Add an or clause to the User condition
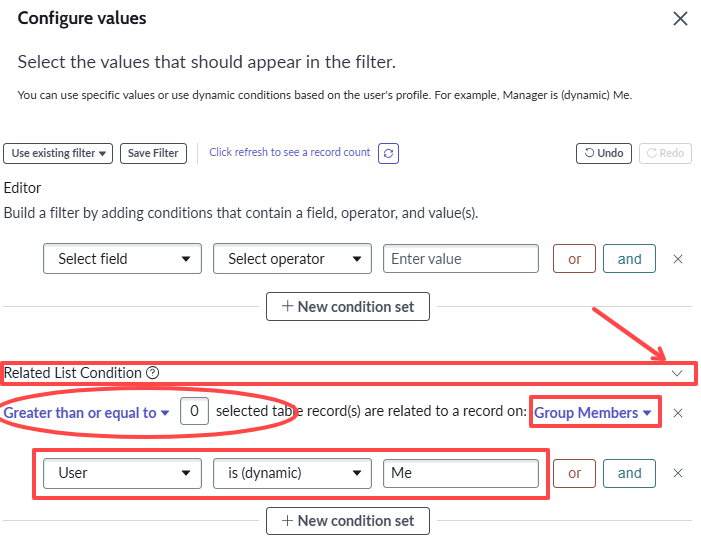This screenshot has height=559, width=701. (x=574, y=473)
